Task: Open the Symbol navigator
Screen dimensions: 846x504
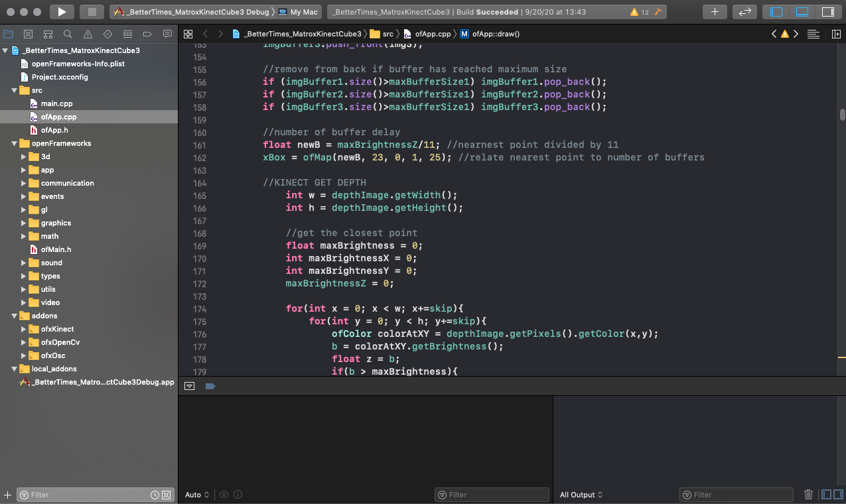Action: pos(48,34)
